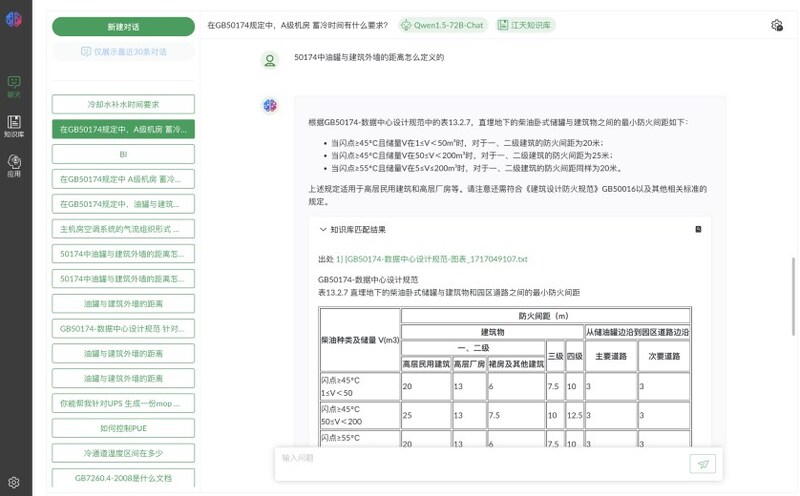Open the 聊天 chat section in sidebar

(x=14, y=86)
